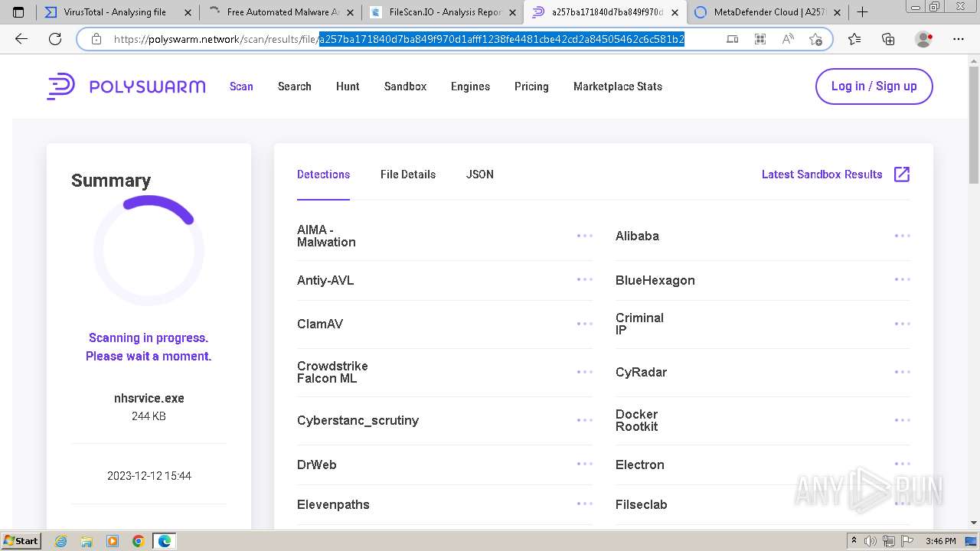Click the Filseclab engine name

642,504
